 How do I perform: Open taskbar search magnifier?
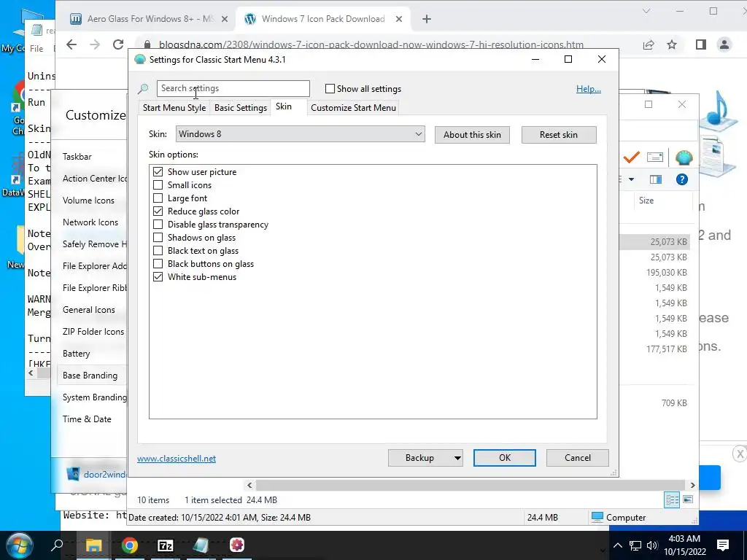57,545
